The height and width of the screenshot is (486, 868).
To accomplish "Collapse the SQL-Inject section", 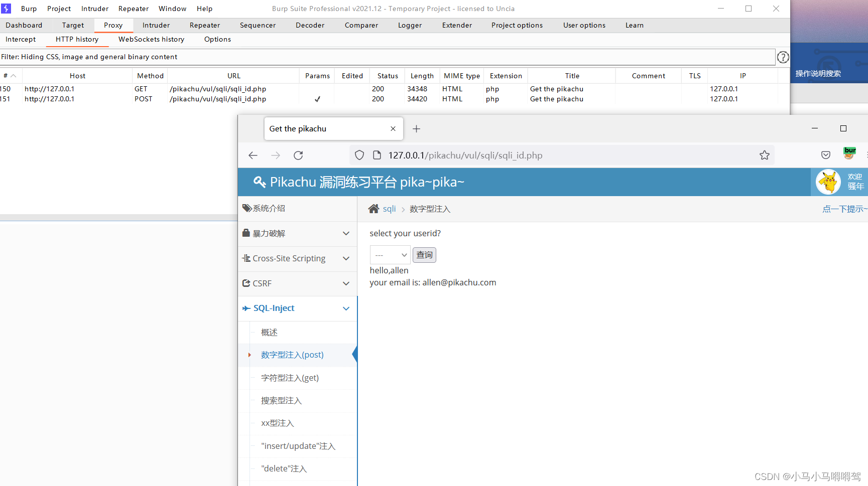I will pos(298,308).
